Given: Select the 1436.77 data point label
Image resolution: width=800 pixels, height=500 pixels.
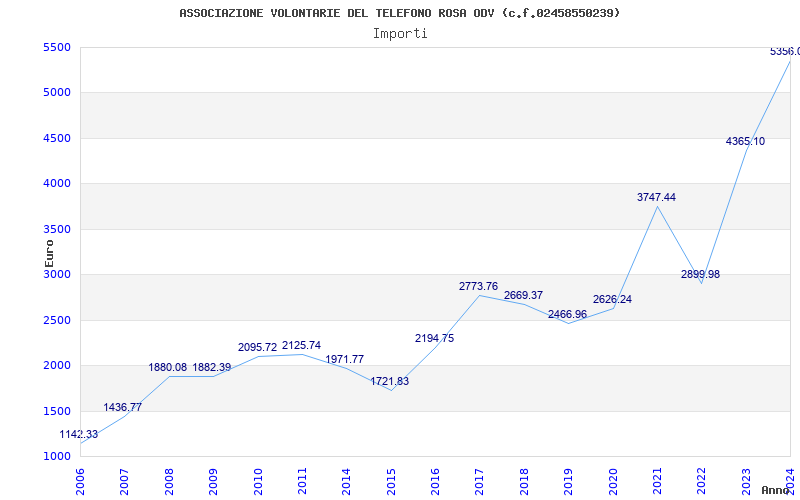Looking at the screenshot, I should click(x=122, y=407).
